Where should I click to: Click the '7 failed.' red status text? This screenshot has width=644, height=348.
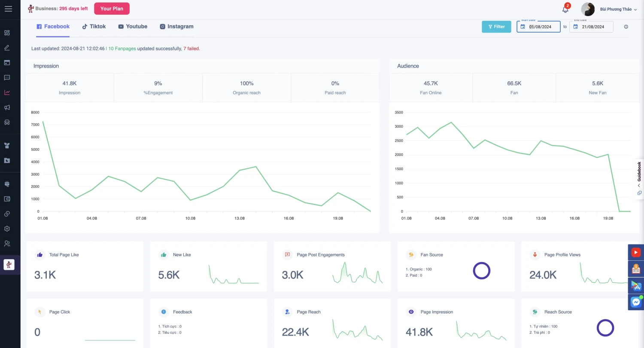click(x=191, y=49)
